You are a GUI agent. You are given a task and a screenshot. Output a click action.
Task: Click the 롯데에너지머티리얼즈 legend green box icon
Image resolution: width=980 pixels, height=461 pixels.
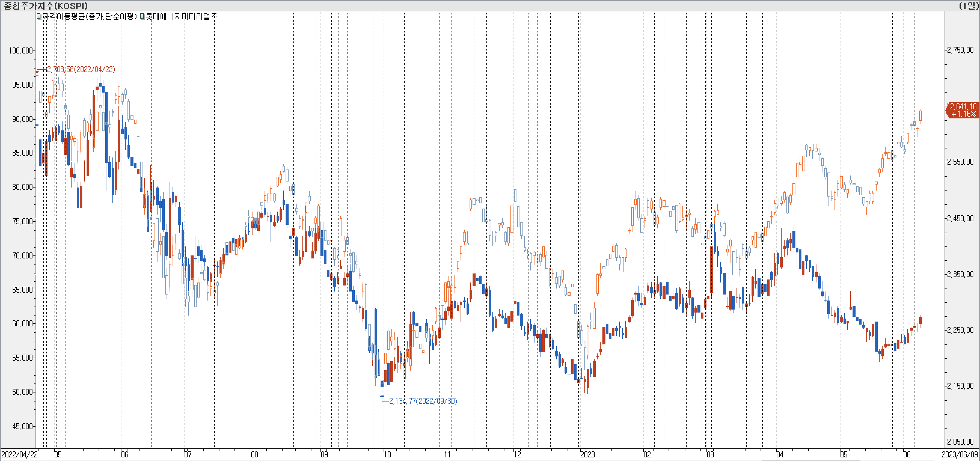point(142,16)
